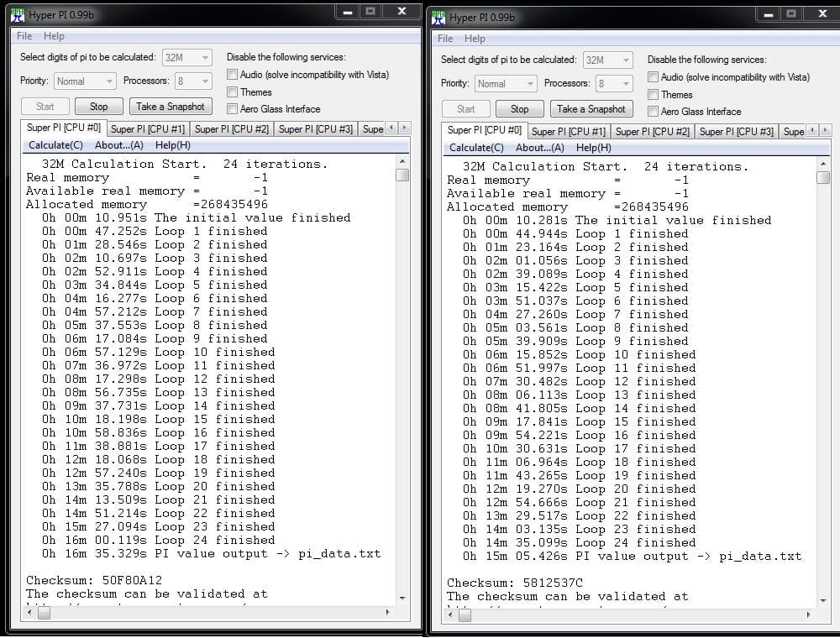The width and height of the screenshot is (840, 638).
Task: Open About...(A) menu in left window
Action: tap(119, 145)
